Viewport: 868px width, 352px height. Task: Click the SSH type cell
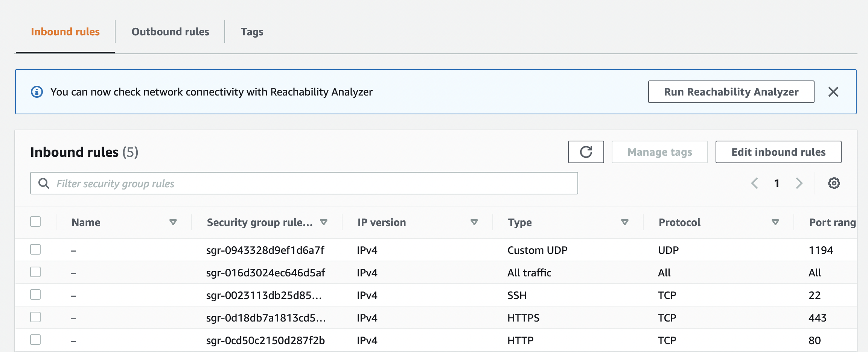click(x=517, y=295)
